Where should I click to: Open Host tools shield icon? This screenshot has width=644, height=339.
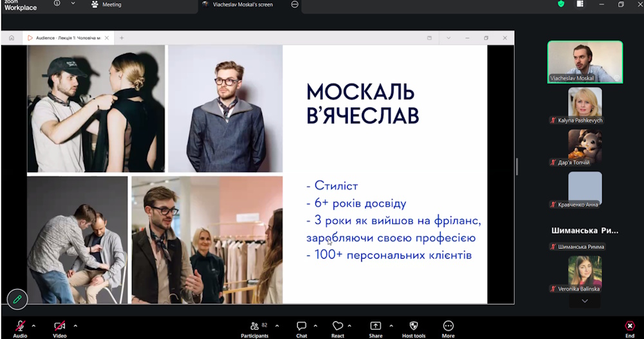[413, 326]
